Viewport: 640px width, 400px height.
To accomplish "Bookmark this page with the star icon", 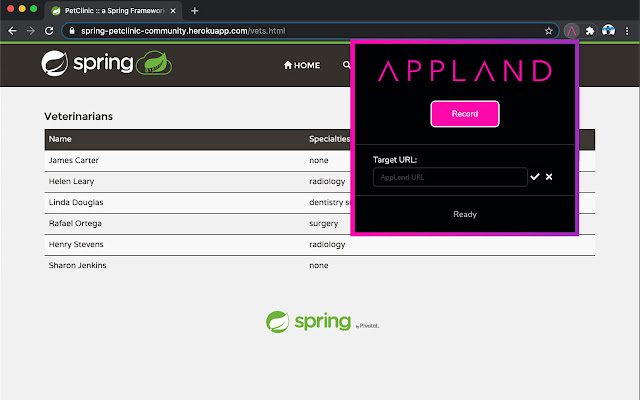I will click(x=549, y=31).
